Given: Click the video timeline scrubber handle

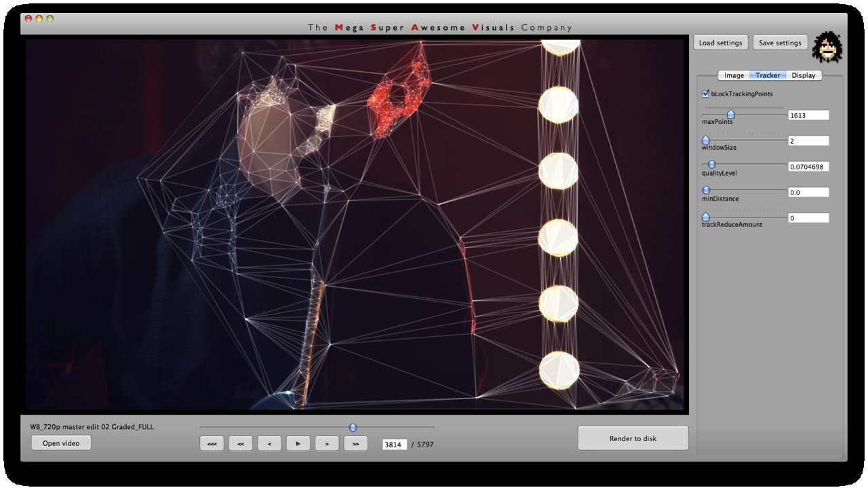Looking at the screenshot, I should click(353, 428).
